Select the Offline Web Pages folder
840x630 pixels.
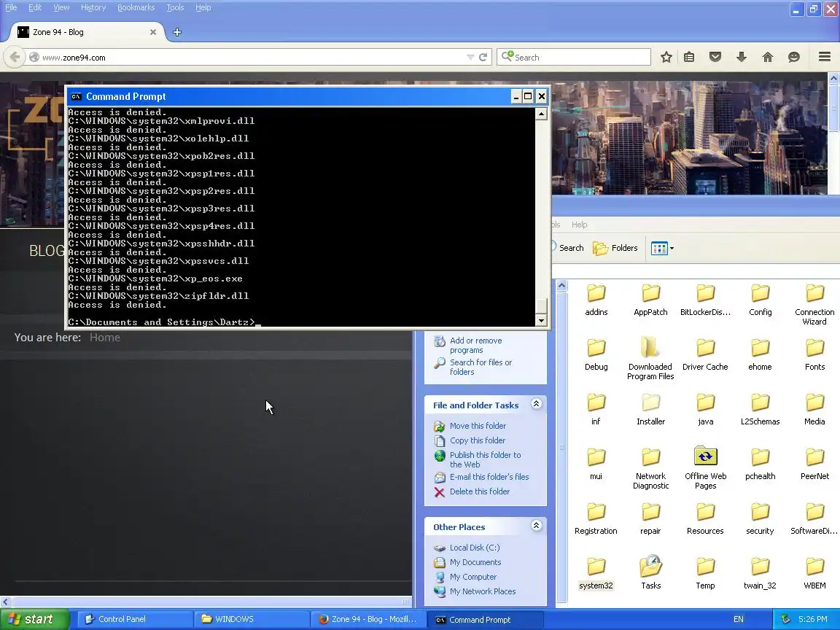tap(706, 468)
